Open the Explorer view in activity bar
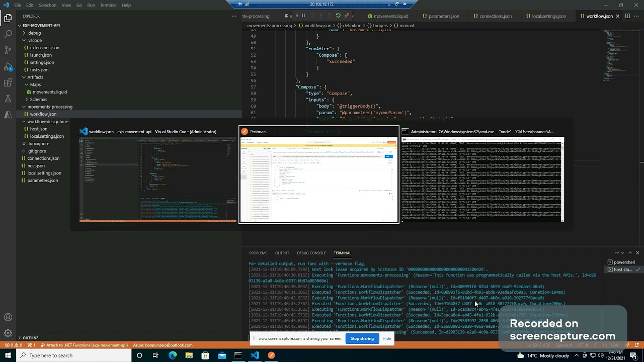The height and width of the screenshot is (362, 644). click(8, 18)
